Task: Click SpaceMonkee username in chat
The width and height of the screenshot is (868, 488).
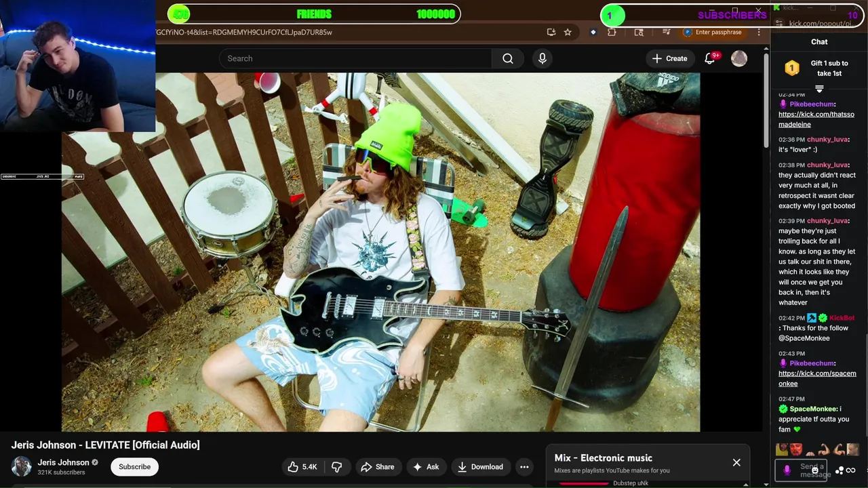Action: click(813, 409)
